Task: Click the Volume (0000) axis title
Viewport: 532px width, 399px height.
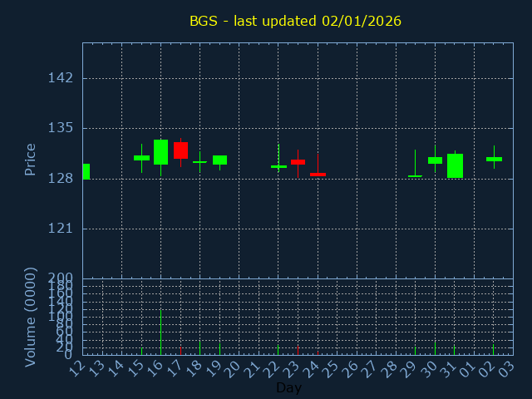Action: tap(31, 317)
